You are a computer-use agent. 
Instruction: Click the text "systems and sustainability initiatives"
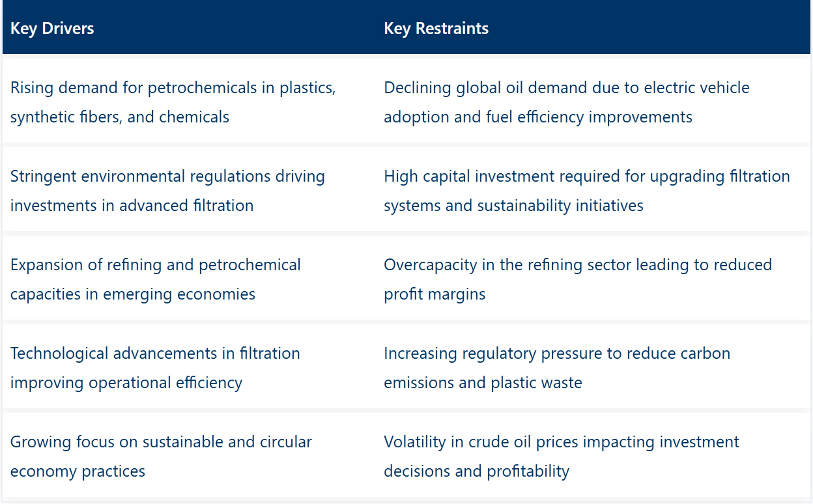(513, 206)
